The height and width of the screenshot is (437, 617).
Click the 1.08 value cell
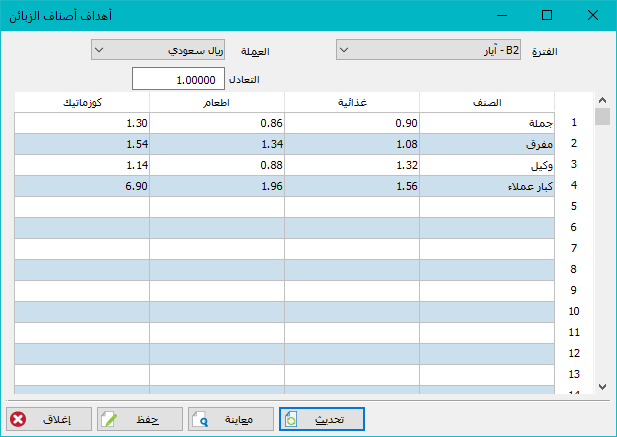[x=352, y=144]
